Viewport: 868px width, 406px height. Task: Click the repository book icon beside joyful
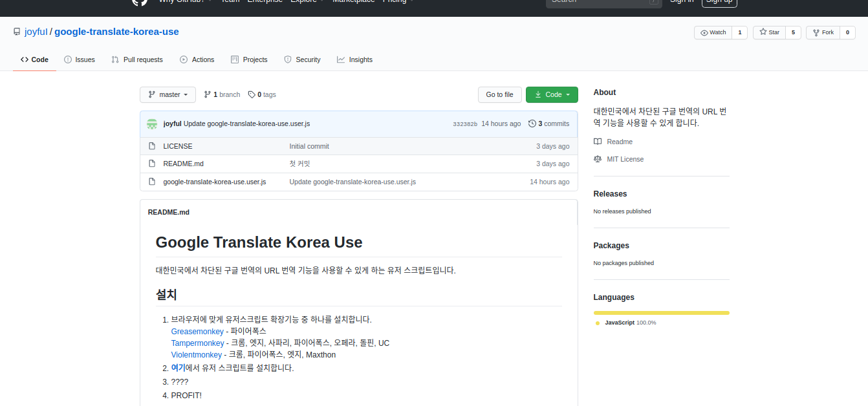point(17,32)
